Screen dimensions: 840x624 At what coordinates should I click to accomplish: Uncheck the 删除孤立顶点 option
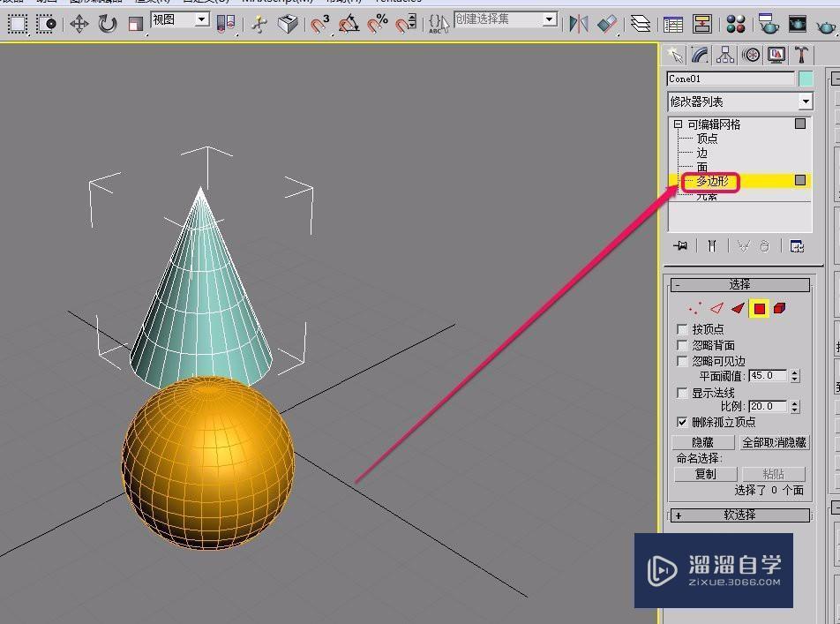point(681,421)
